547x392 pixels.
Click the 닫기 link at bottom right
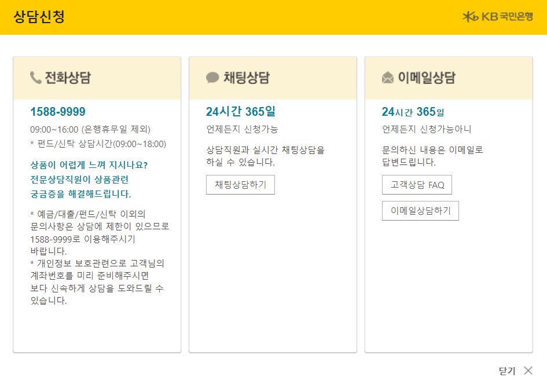[x=508, y=371]
